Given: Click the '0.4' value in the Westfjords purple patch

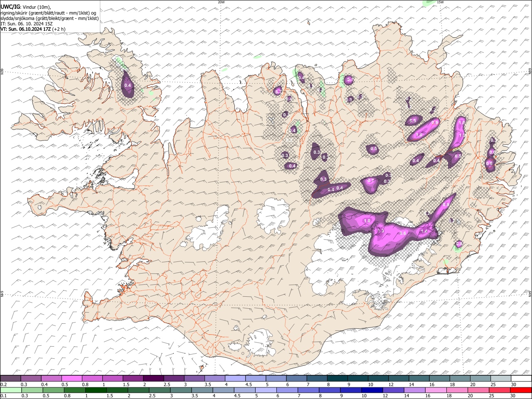Looking at the screenshot, I should click(128, 86).
